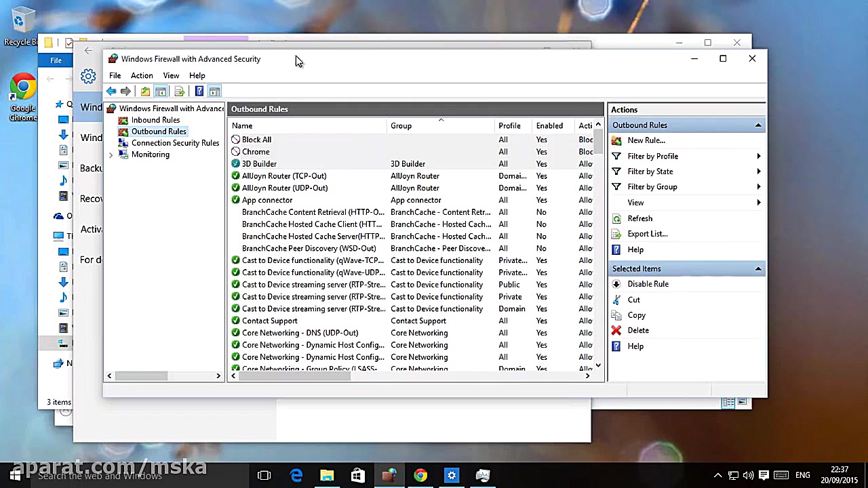Choose Export List in Actions pane
The image size is (868, 488).
647,234
